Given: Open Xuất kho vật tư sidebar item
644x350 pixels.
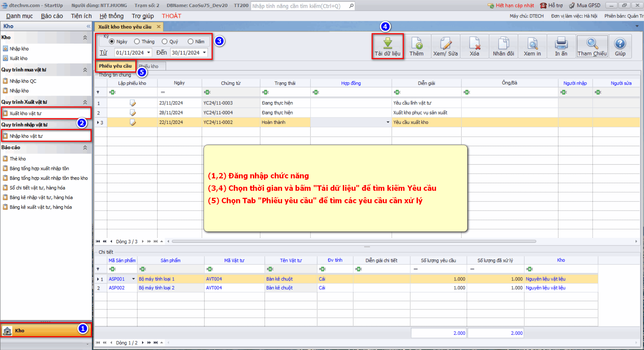Looking at the screenshot, I should [x=25, y=114].
